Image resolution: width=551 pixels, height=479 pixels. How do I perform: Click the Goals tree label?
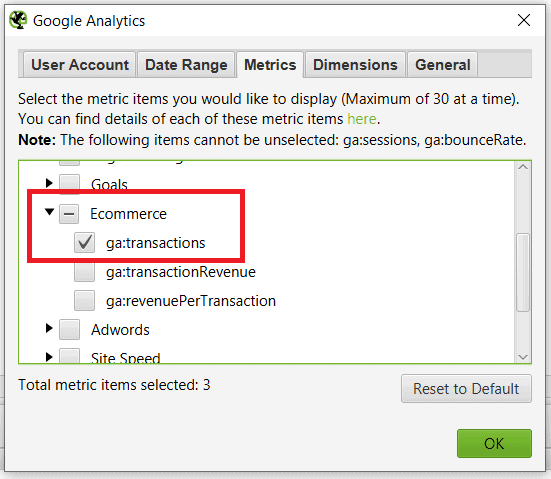point(109,185)
